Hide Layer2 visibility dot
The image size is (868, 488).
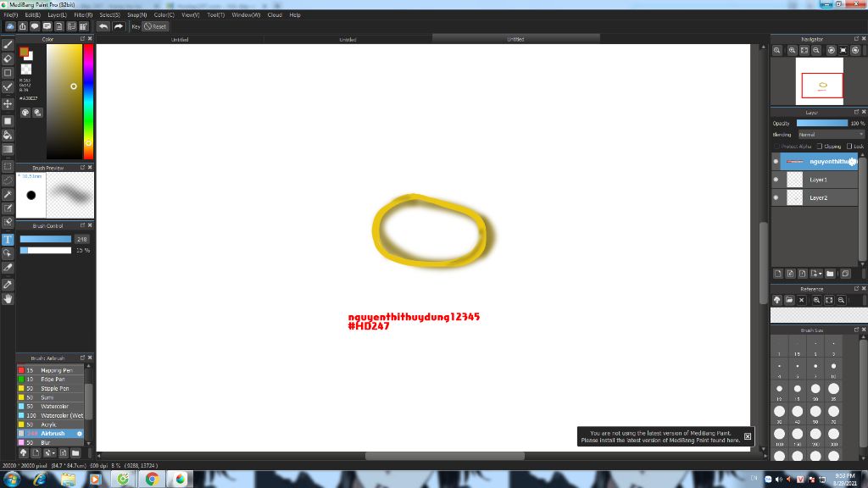point(776,197)
